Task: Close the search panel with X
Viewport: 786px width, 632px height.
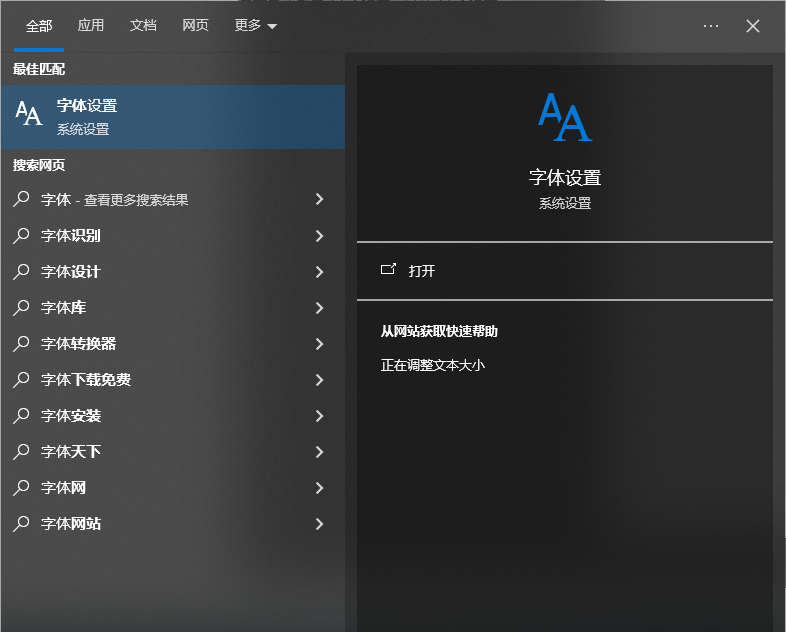Action: [753, 26]
